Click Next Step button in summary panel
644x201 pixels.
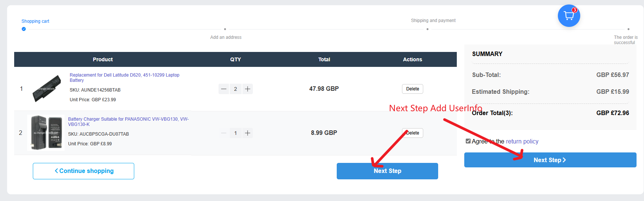(550, 160)
